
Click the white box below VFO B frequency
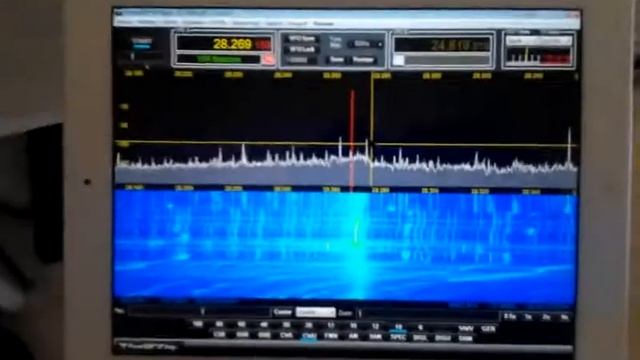pos(399,60)
